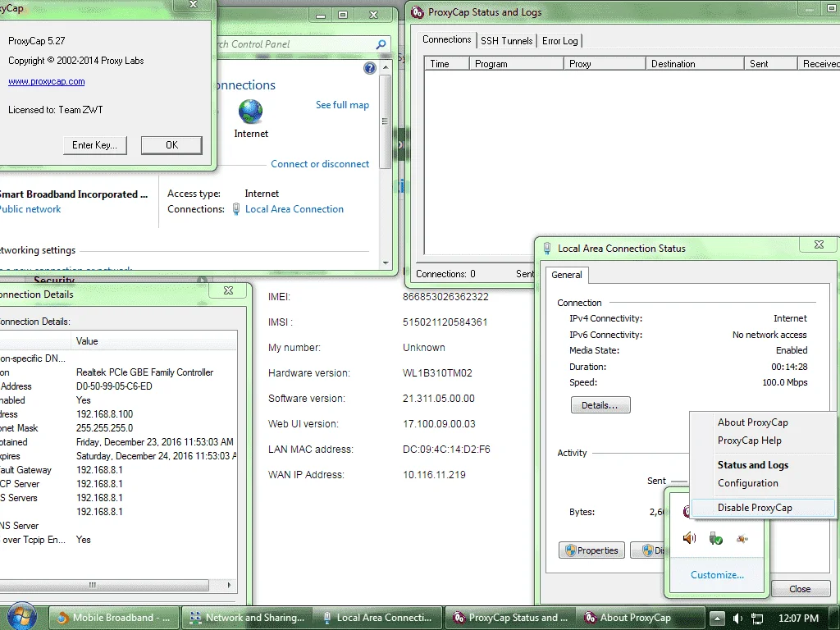Viewport: 840px width, 630px height.
Task: Open the Control Panel help icon
Action: 370,68
